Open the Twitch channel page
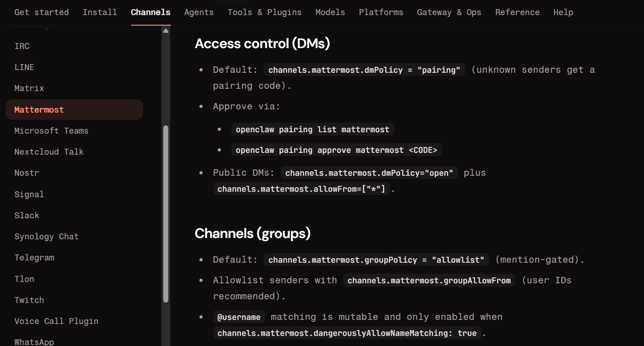The image size is (644, 346). click(x=74, y=300)
